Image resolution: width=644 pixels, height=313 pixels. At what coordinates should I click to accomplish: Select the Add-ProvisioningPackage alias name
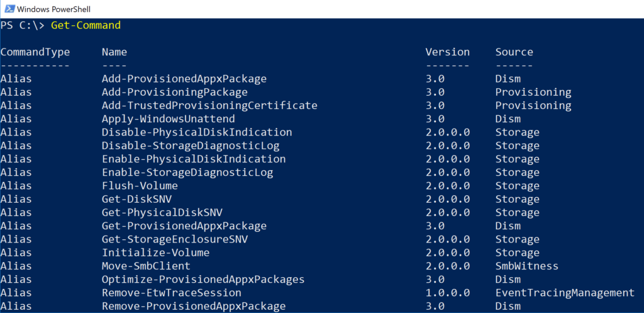click(174, 93)
